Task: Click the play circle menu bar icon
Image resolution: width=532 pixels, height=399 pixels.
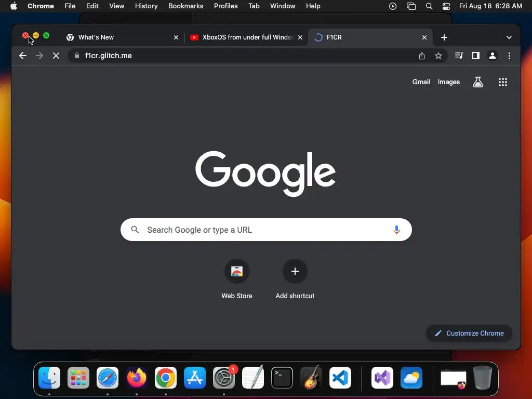Action: coord(393,6)
